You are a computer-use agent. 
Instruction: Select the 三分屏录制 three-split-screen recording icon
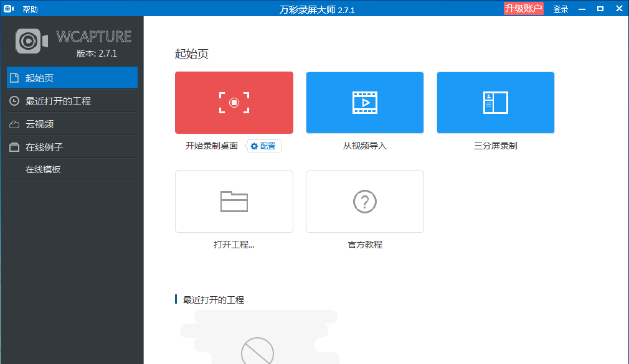(495, 102)
